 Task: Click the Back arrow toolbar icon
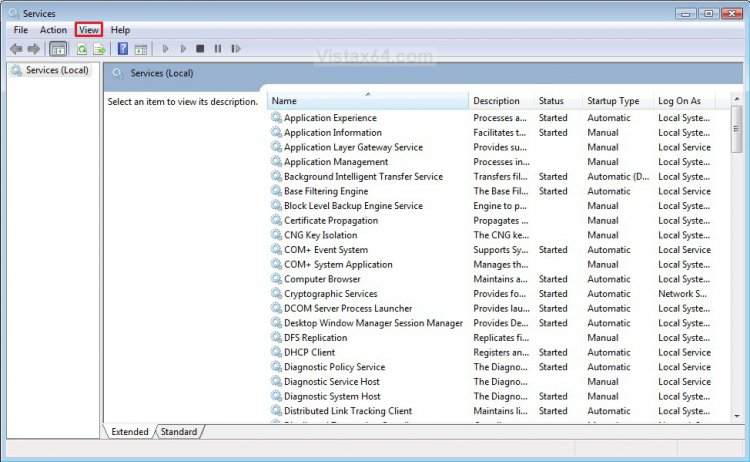click(x=16, y=49)
